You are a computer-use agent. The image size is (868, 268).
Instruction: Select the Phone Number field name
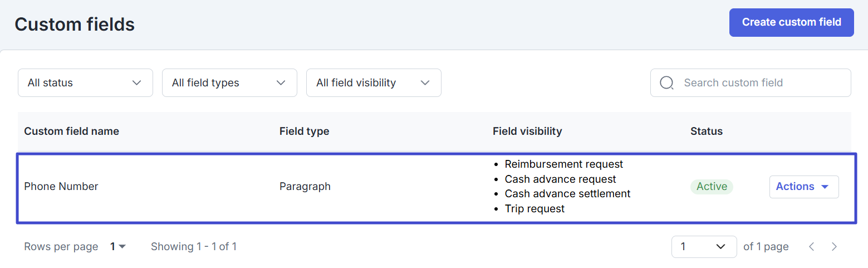pos(61,187)
